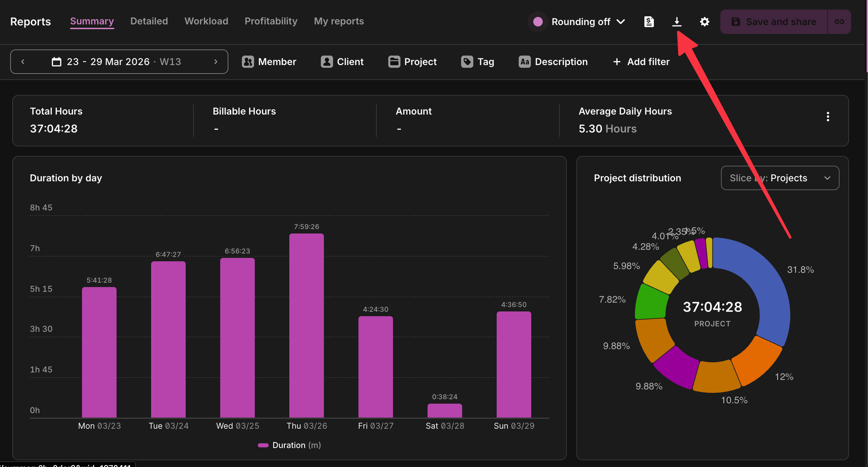
Task: Expand the Slice by Projects dropdown
Action: coord(780,178)
